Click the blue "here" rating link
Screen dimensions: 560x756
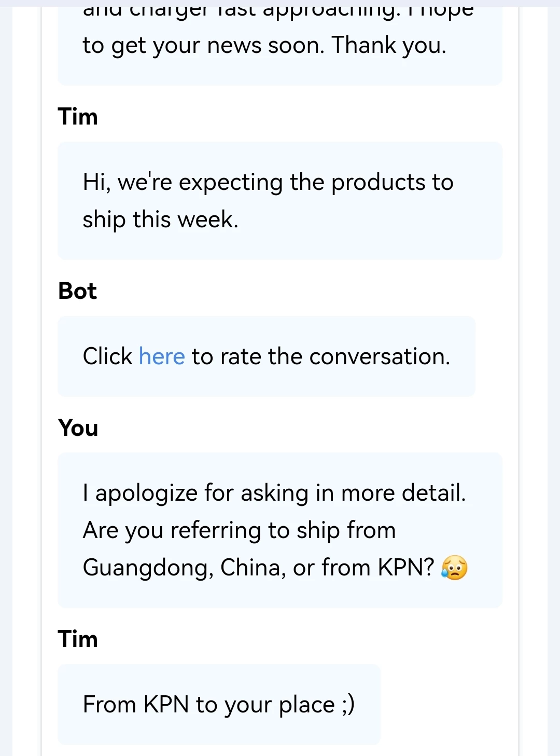[162, 357]
